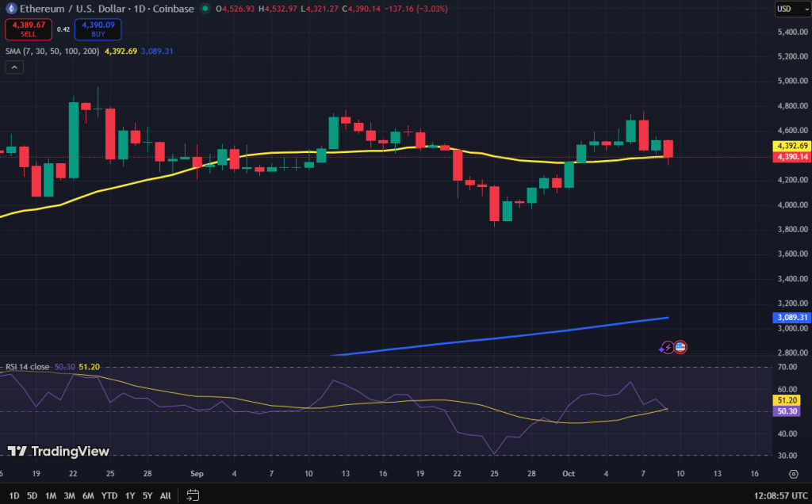This screenshot has height=504, width=812.
Task: Click the 5,000.00 price axis label
Action: point(793,81)
